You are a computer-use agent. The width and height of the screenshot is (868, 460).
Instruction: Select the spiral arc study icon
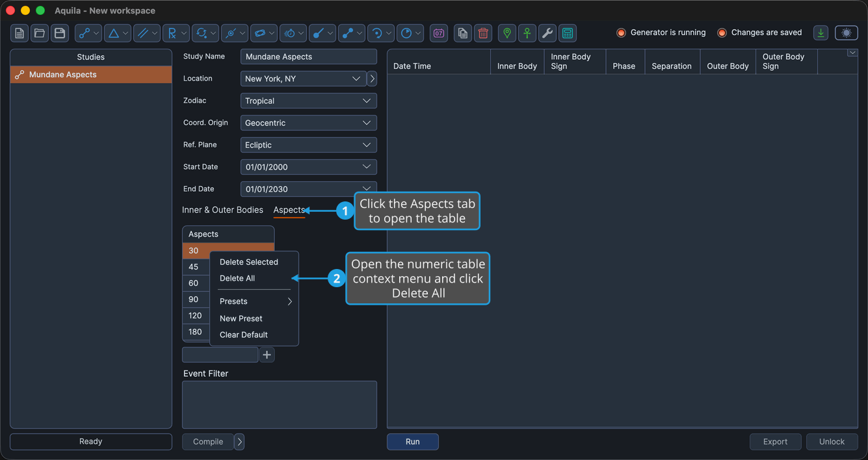pos(377,33)
